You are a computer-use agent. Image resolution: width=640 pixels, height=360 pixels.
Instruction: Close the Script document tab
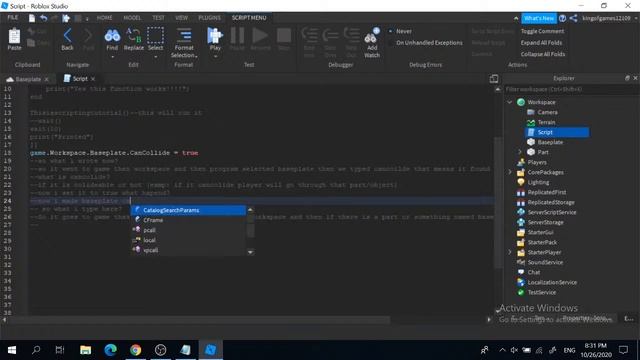93,79
